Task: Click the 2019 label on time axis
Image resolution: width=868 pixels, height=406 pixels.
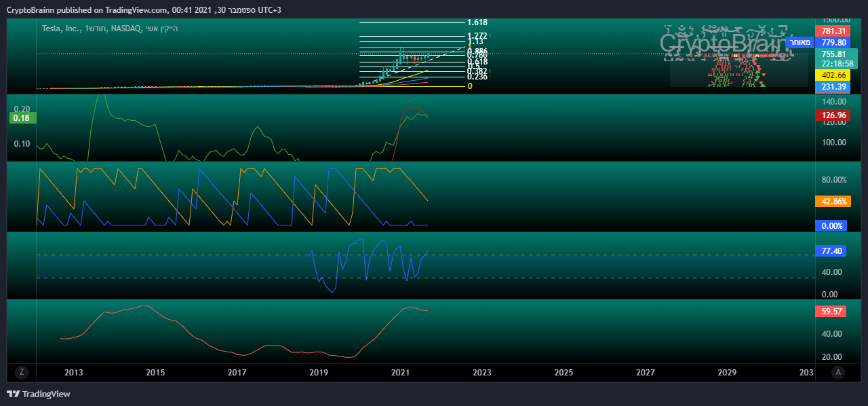Action: click(x=319, y=373)
